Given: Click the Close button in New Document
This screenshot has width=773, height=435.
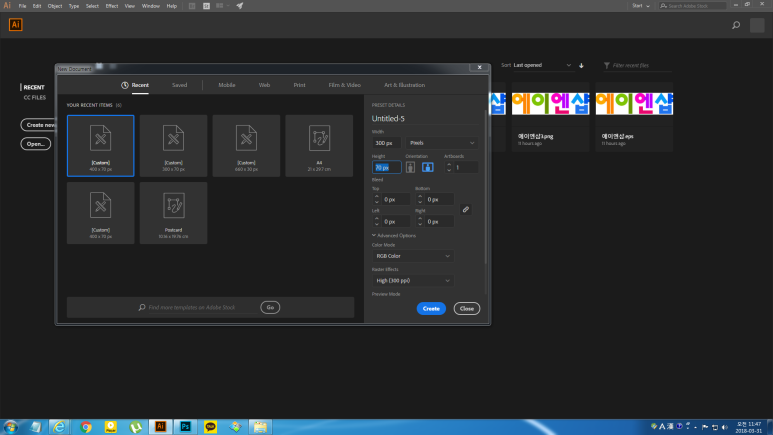Looking at the screenshot, I should [466, 308].
